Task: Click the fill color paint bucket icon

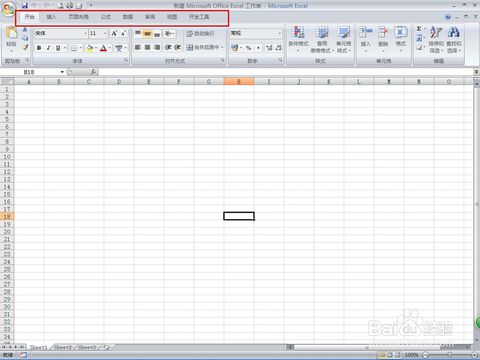Action: pyautogui.click(x=89, y=48)
